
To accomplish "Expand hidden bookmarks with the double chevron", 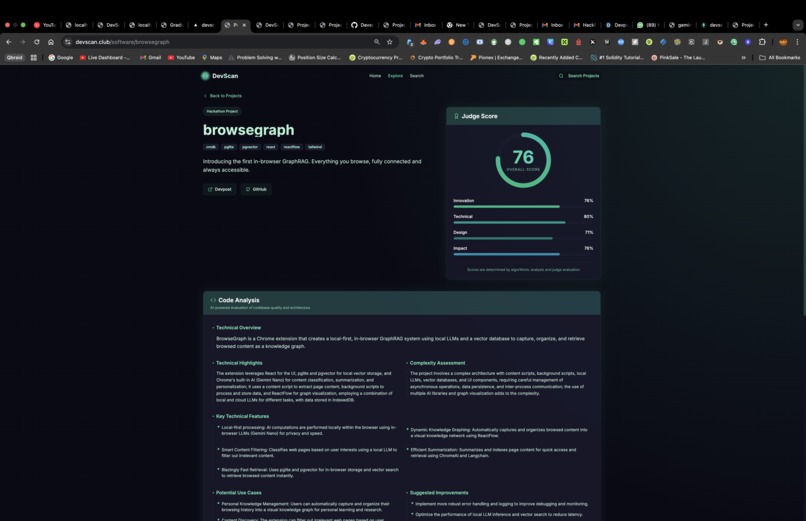I will (743, 58).
